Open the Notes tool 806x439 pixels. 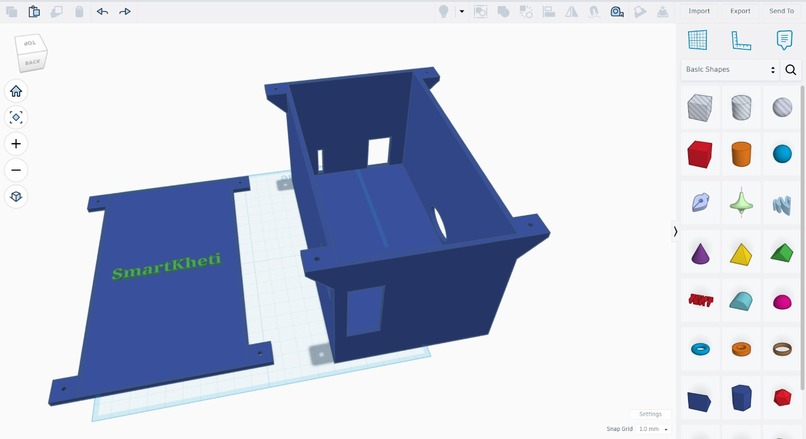coord(784,40)
